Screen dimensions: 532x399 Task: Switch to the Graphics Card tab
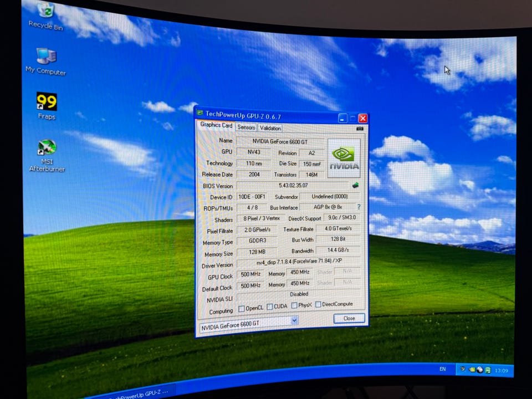[x=216, y=125]
